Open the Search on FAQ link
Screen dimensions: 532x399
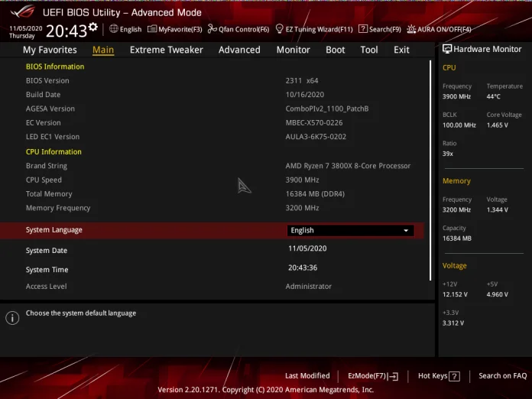502,376
